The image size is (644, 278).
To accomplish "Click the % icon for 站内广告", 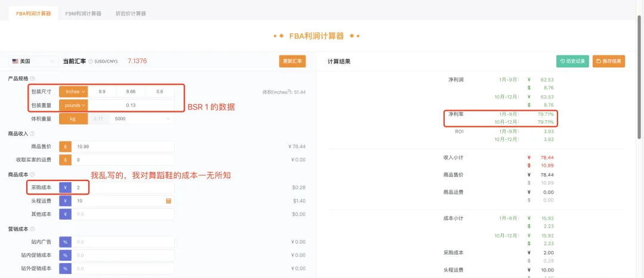I will coord(66,242).
